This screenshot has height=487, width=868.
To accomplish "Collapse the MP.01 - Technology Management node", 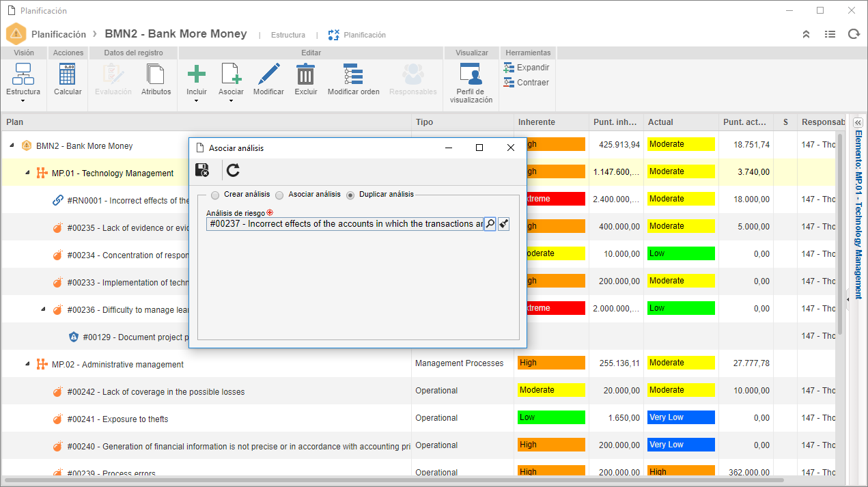I will tap(27, 173).
